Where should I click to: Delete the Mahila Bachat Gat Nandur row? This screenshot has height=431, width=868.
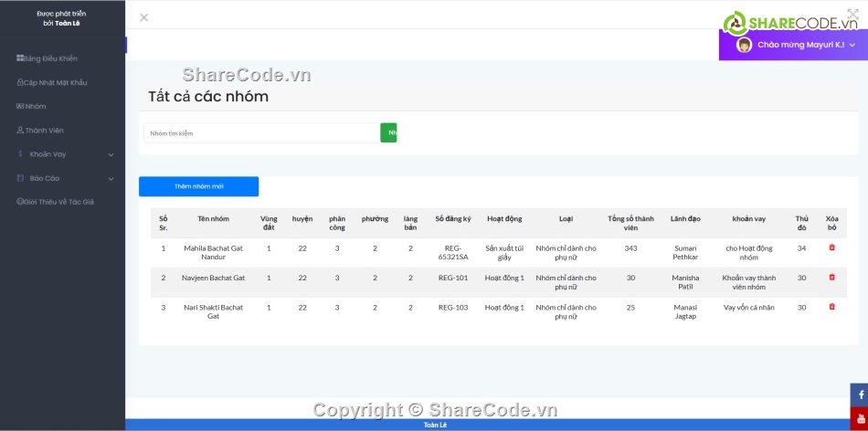pyautogui.click(x=831, y=247)
